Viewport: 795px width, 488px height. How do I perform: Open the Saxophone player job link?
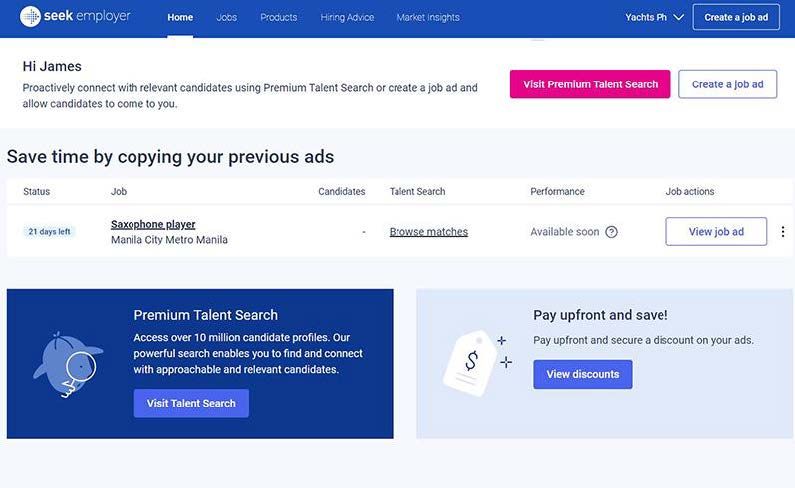[x=153, y=224]
